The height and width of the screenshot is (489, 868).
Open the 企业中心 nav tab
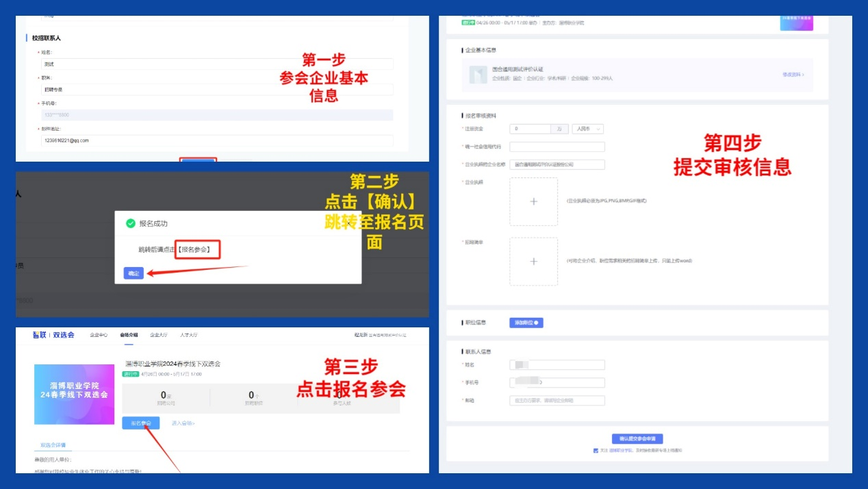pyautogui.click(x=99, y=335)
